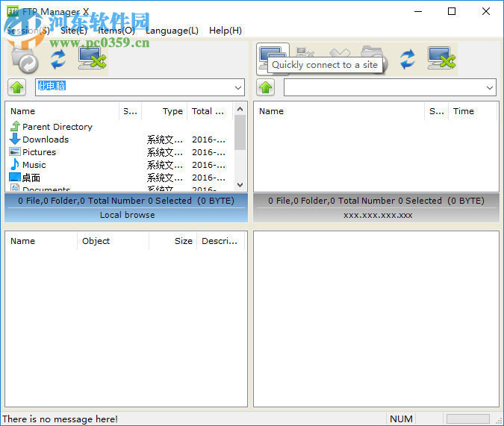Minimize the FTP Manager X window
Viewport: 504px width, 426px height.
(418, 12)
